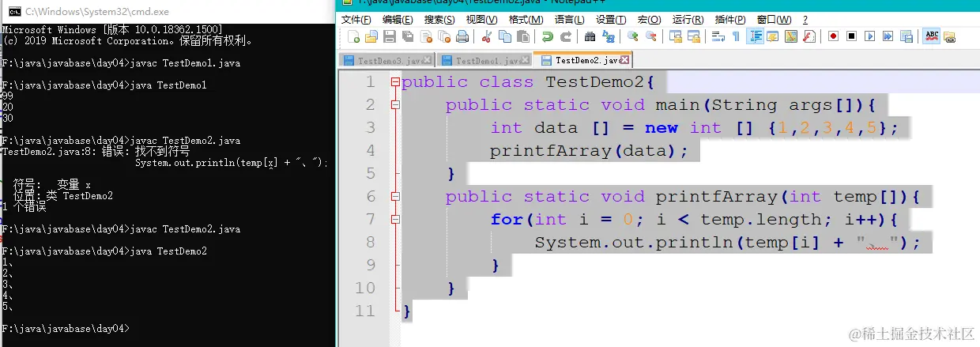Click the Save All icon
This screenshot has width=980, height=347.
click(x=408, y=36)
